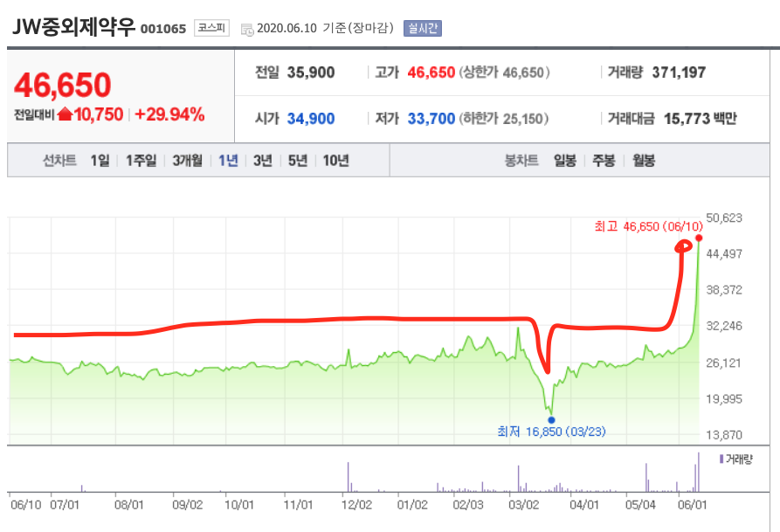This screenshot has width=780, height=532.
Task: Click the 거래량 value 371,197
Action: pyautogui.click(x=679, y=73)
